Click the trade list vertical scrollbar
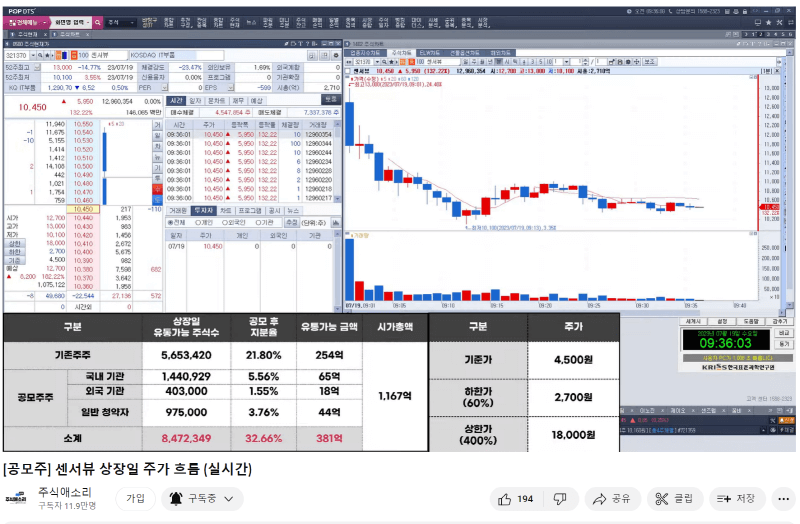Image resolution: width=800 pixels, height=524 pixels. click(x=337, y=161)
